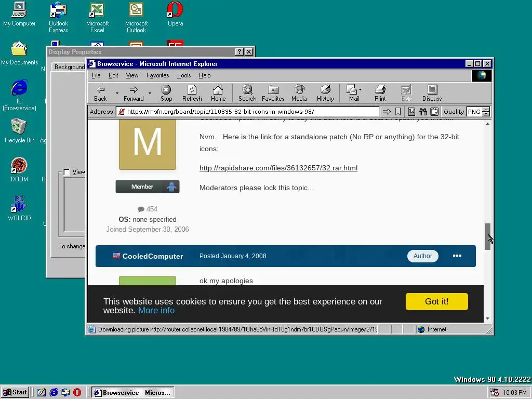The height and width of the screenshot is (399, 532).
Task: Click the vertical scrollbar thumb
Action: click(x=487, y=236)
